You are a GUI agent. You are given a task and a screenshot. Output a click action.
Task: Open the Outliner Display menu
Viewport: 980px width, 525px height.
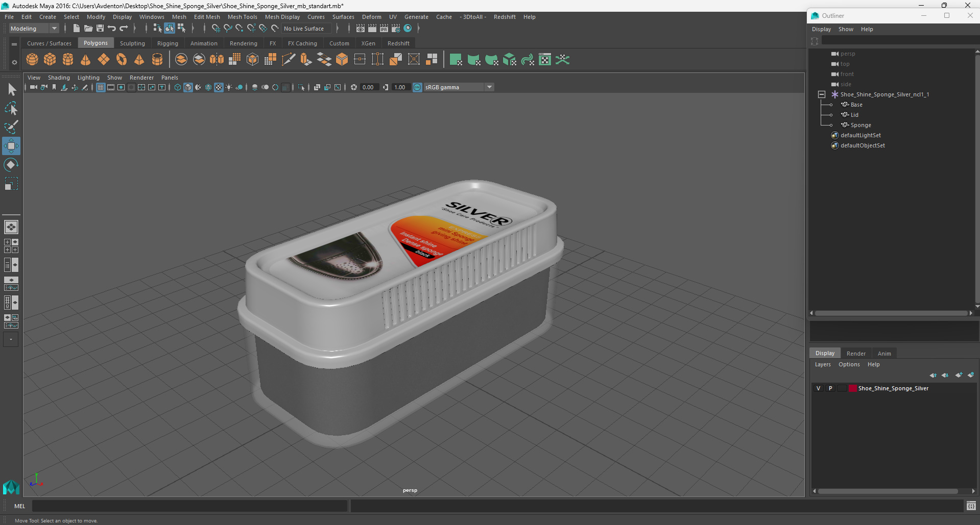click(x=821, y=29)
